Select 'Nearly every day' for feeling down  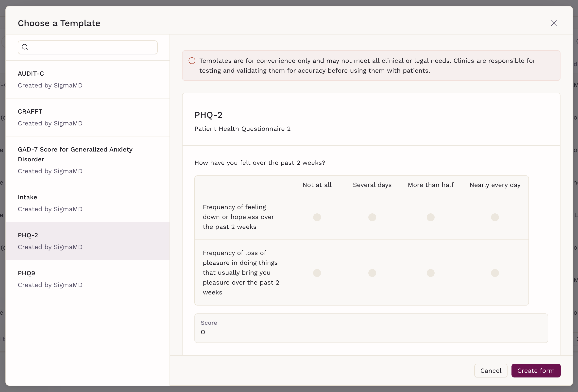pyautogui.click(x=495, y=217)
